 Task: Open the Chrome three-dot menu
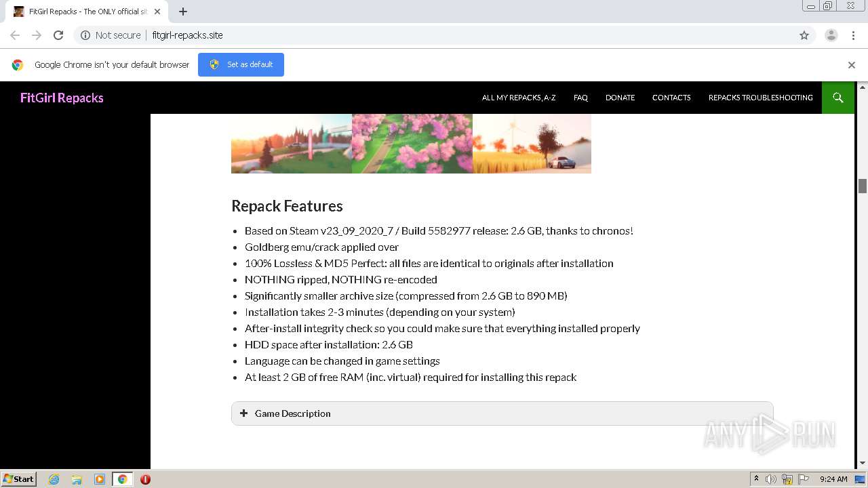click(x=853, y=35)
